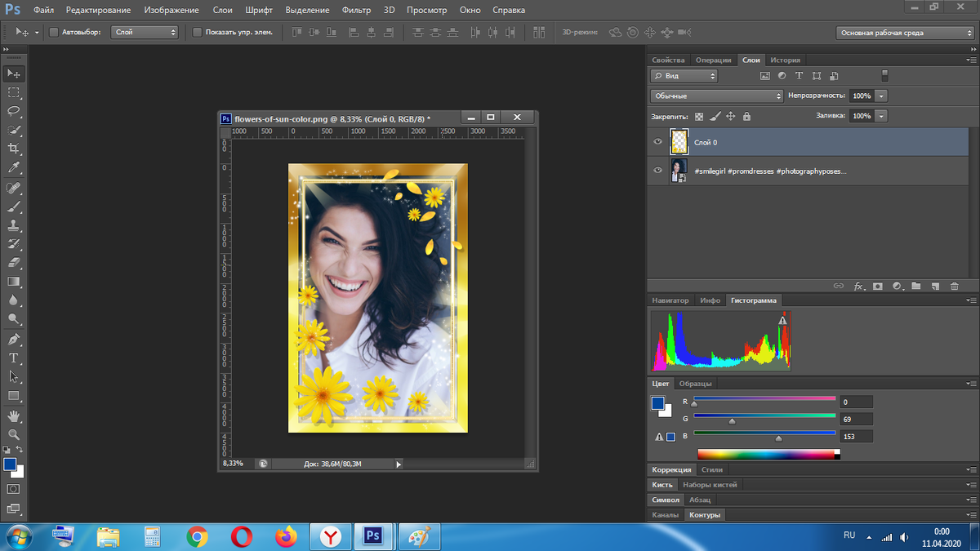Open the Фильтр menu

point(354,10)
